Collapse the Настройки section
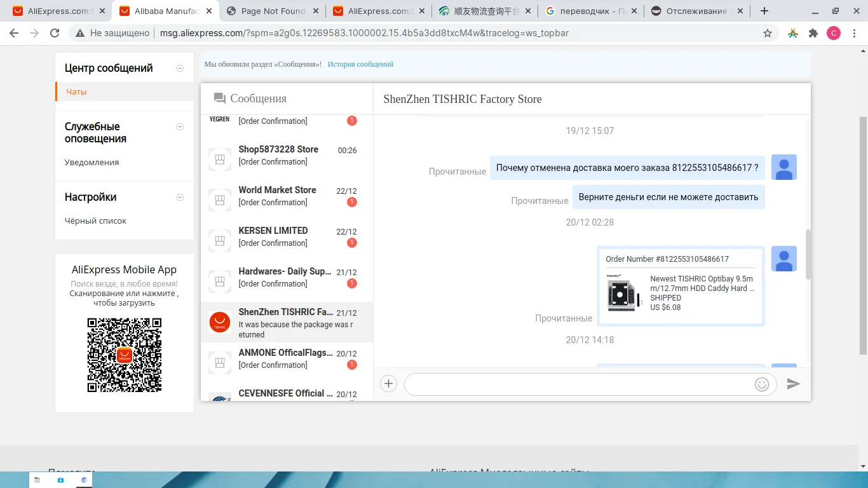 point(180,197)
